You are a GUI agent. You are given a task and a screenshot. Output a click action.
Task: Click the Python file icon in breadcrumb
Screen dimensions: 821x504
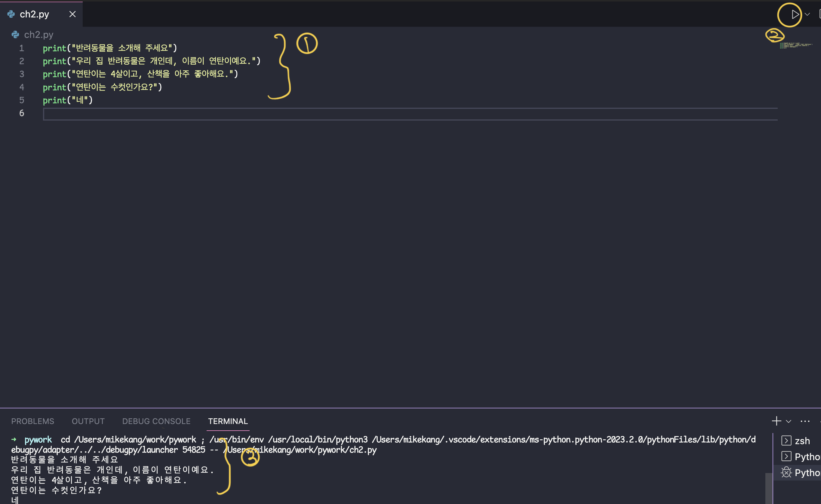coord(15,35)
